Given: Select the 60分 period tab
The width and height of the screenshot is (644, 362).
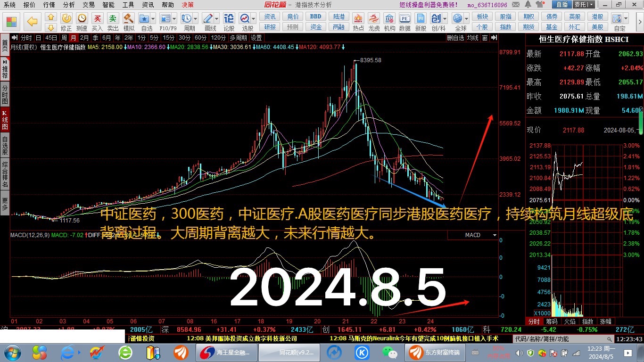Looking at the screenshot, I should [200, 38].
